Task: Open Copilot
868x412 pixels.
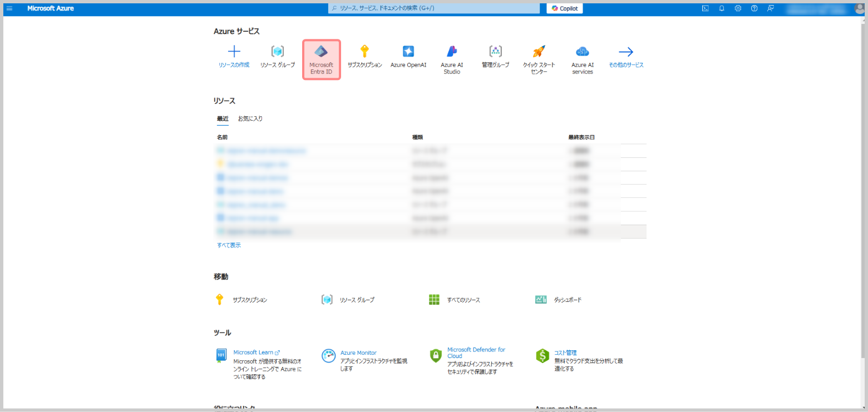Action: point(565,8)
